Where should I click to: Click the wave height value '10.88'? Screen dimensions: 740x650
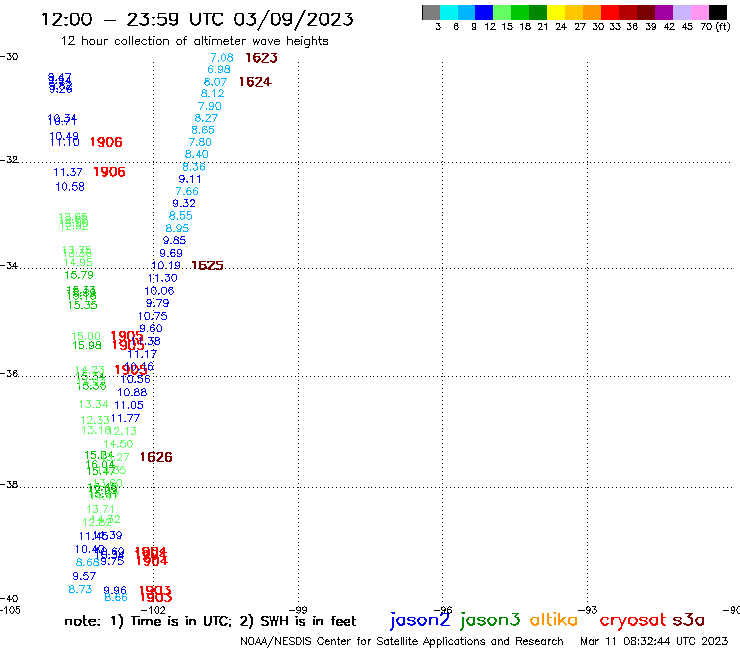[132, 392]
